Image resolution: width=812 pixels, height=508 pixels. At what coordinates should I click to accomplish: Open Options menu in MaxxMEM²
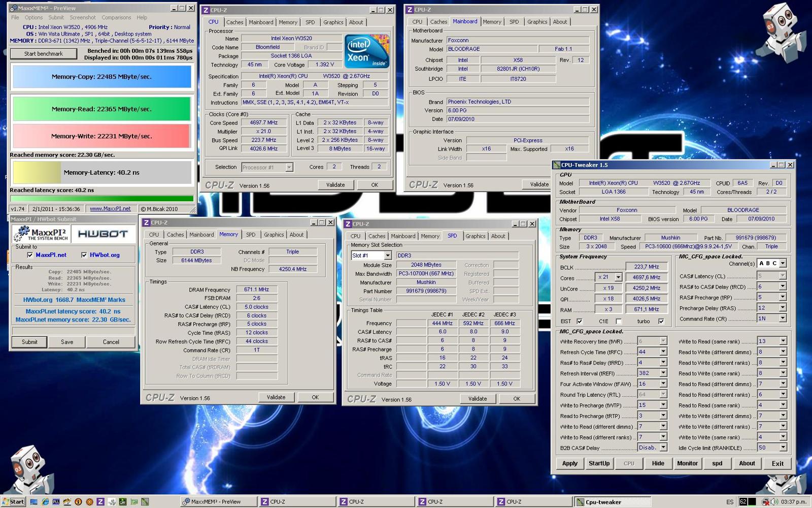(33, 17)
